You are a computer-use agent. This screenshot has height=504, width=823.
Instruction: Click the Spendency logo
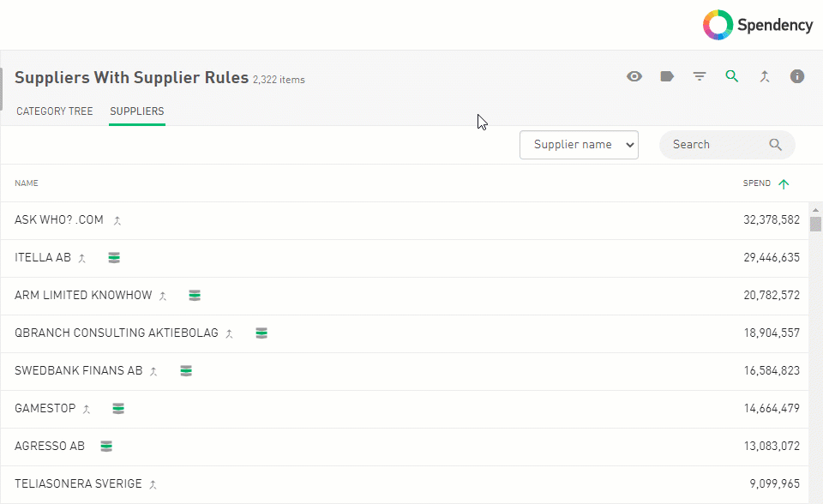[758, 25]
